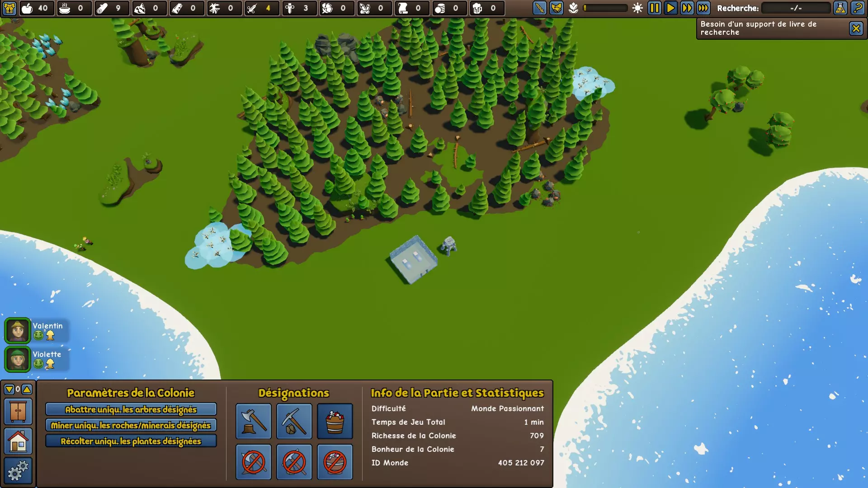Select the tree chopping designation tool
The height and width of the screenshot is (488, 868).
coord(253,421)
